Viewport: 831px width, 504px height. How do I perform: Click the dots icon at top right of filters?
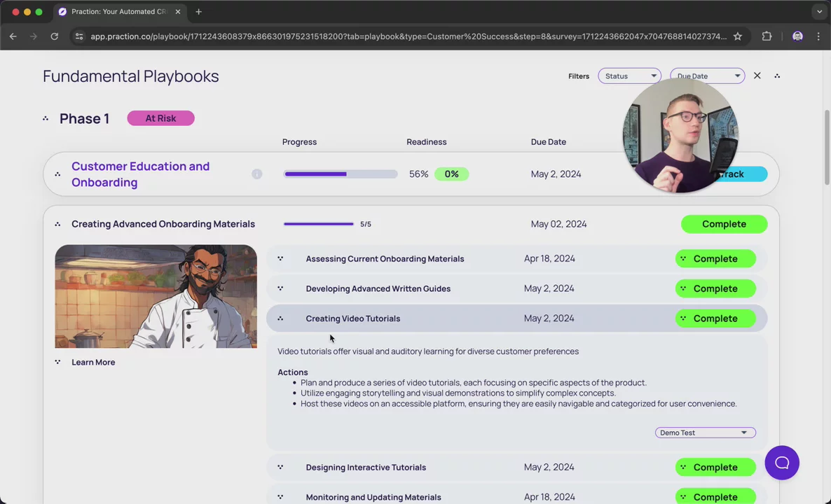(x=776, y=76)
